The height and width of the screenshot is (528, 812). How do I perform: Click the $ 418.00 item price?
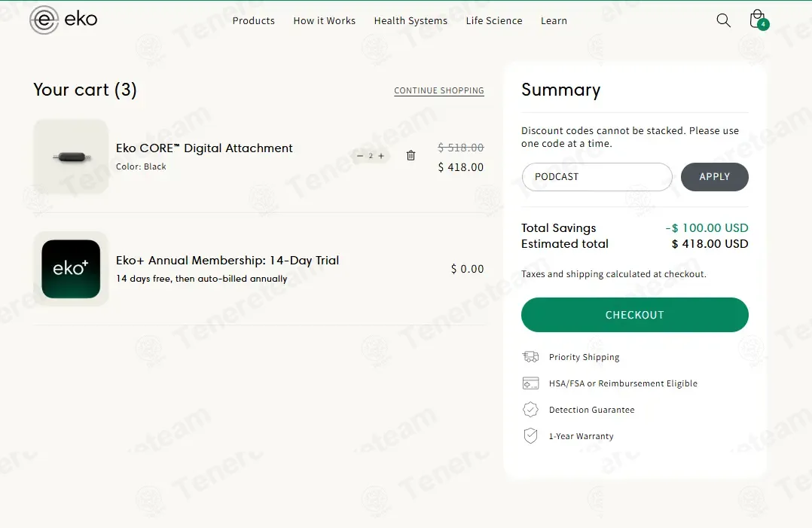460,167
